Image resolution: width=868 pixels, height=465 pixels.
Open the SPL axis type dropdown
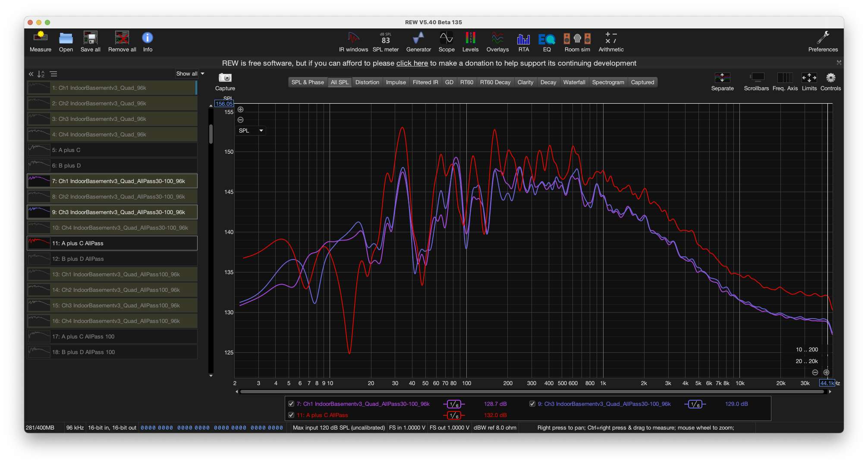coord(251,130)
